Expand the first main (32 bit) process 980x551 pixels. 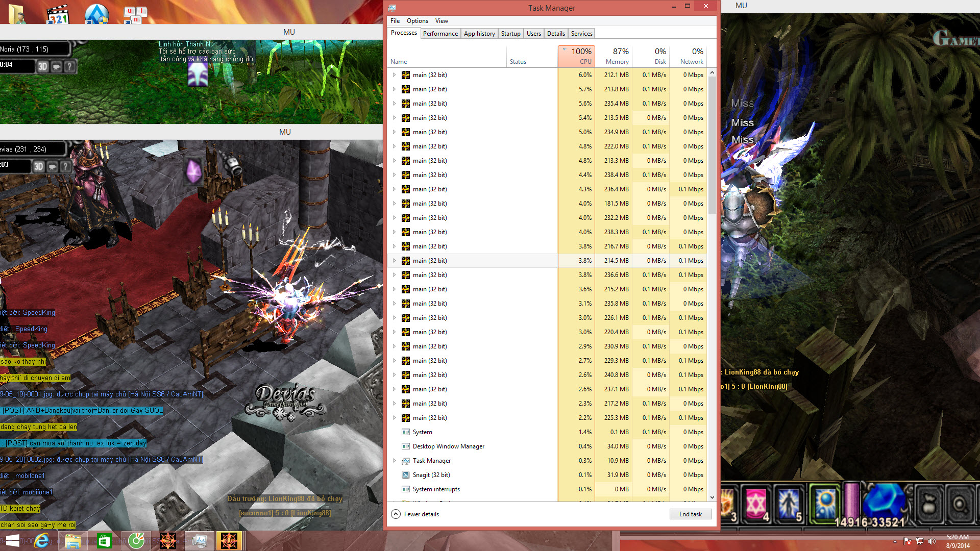[394, 75]
